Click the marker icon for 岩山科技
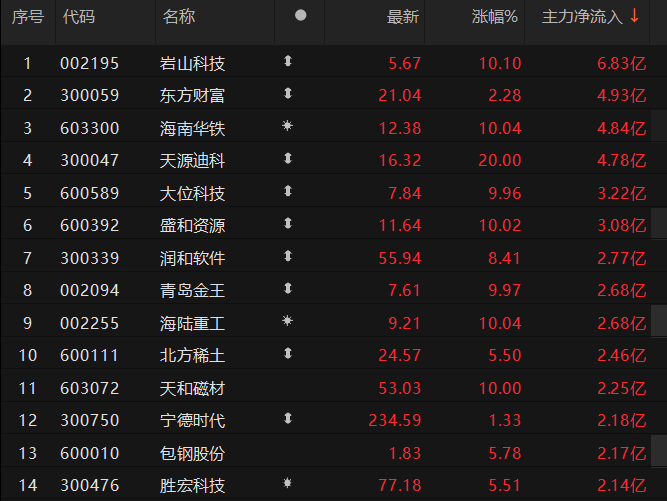 [x=288, y=61]
